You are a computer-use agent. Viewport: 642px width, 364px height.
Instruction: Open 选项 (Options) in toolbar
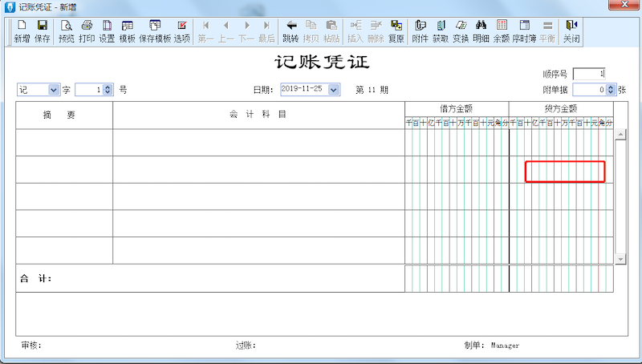pos(182,31)
